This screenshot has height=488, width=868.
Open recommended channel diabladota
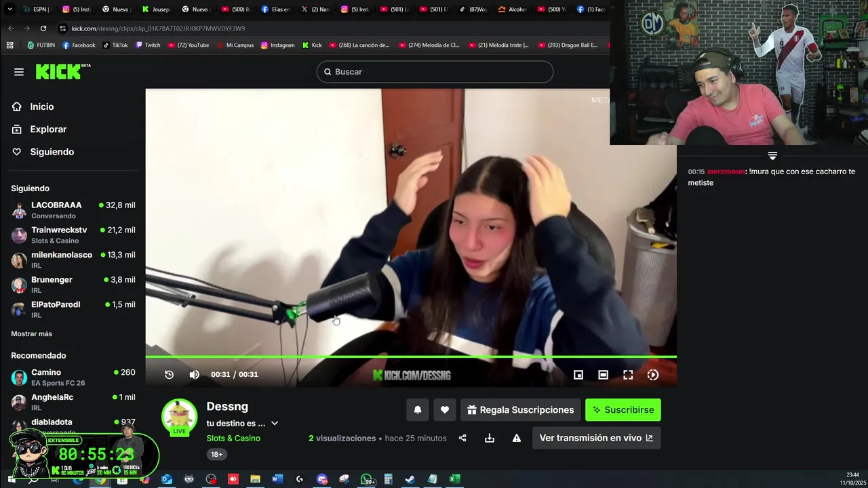click(73, 426)
